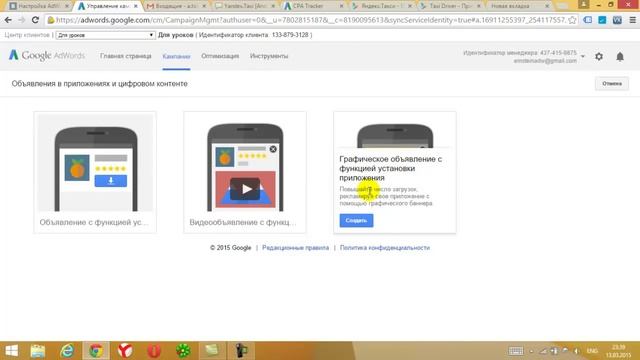Open 'Политика конфиденциальности' link
640x360 pixels.
[x=384, y=248]
